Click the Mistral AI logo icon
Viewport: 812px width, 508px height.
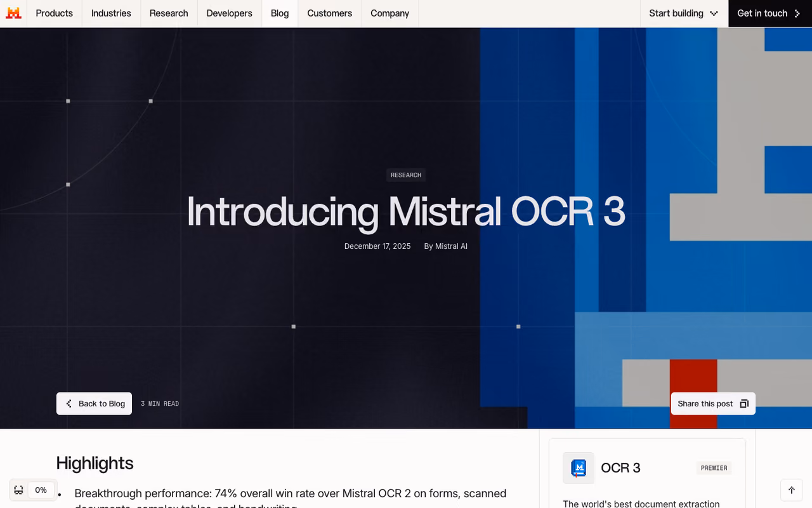13,13
